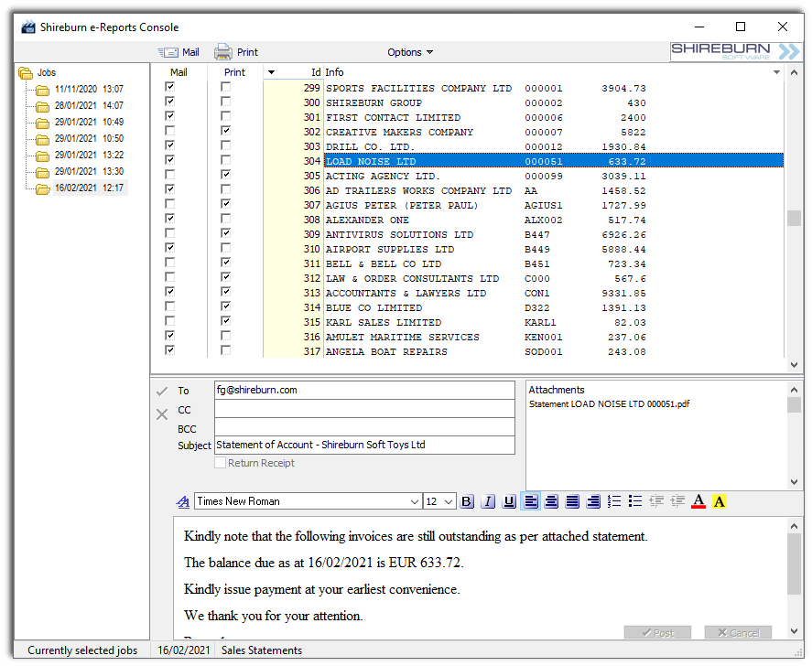This screenshot has width=812, height=666.
Task: Click the Id column sort arrow
Action: 271,72
